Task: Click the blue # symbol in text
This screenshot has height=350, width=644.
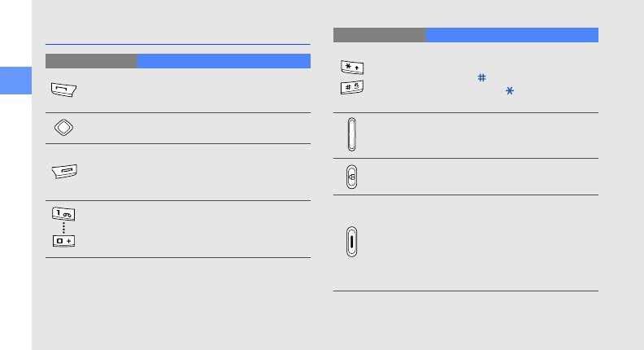Action: [x=482, y=77]
